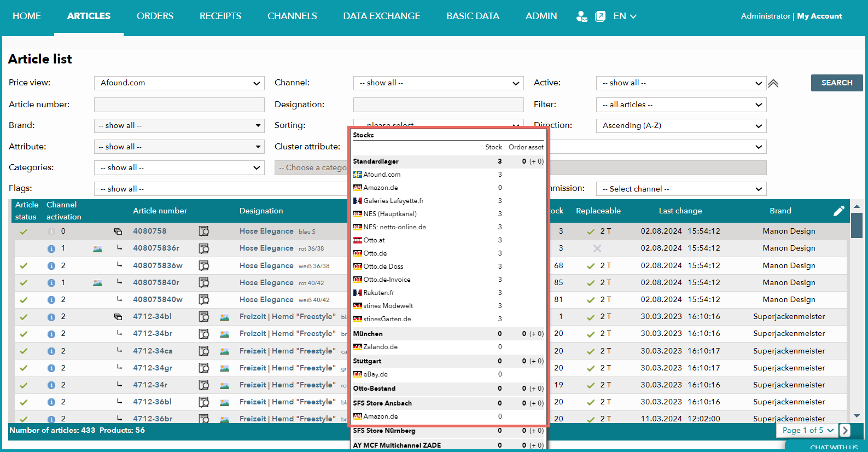868x452 pixels.
Task: Click Rakuten.fr flag icon in stocks popup
Action: pos(357,293)
